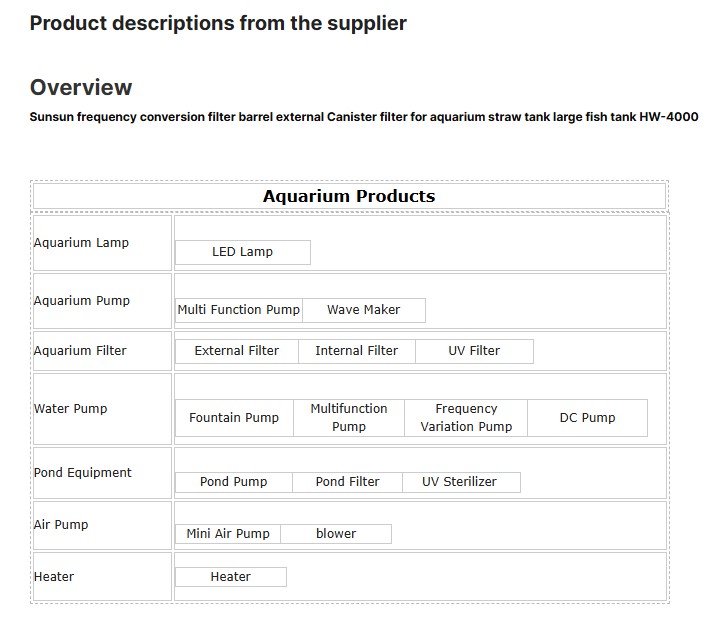Select the Pond Filter cell

(x=347, y=482)
